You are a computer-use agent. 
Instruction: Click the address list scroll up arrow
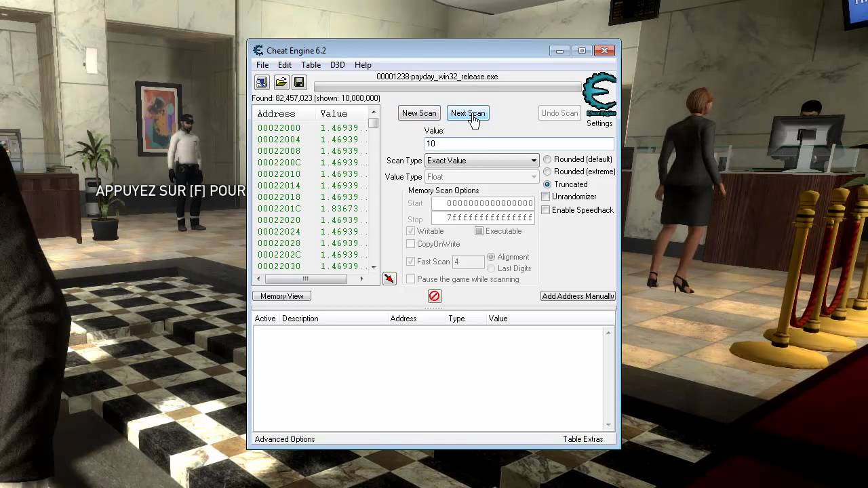click(x=374, y=113)
